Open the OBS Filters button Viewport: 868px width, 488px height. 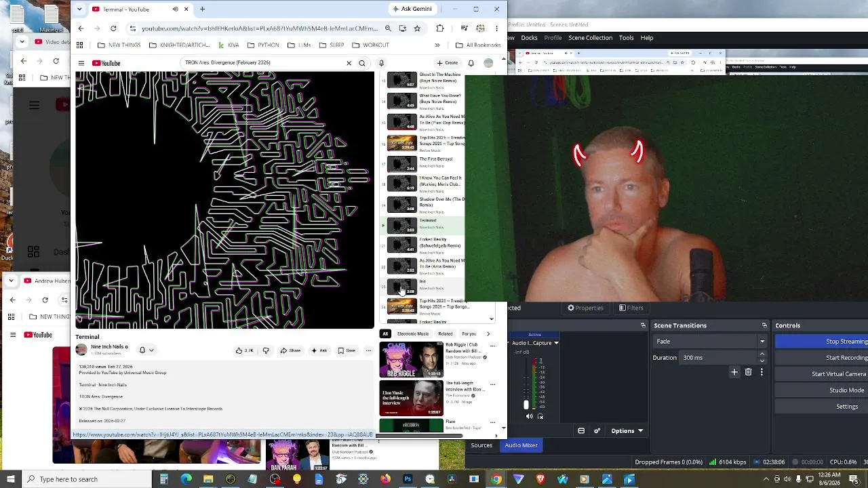tap(631, 308)
